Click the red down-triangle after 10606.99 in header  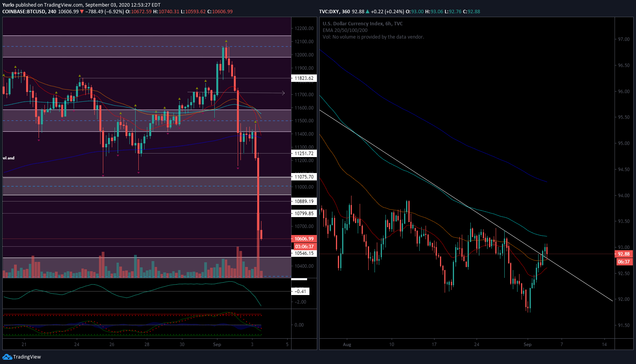82,11
